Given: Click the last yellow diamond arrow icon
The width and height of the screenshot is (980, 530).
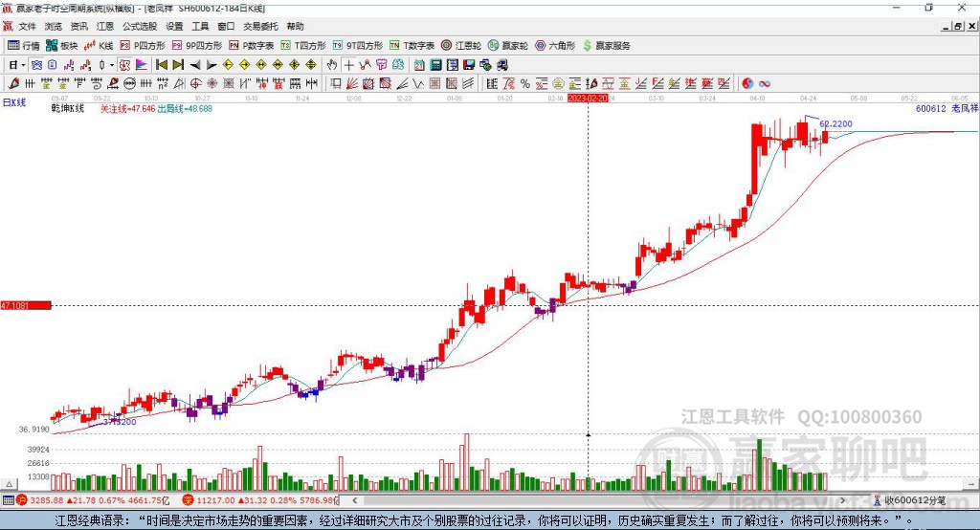Looking at the screenshot, I should (311, 65).
